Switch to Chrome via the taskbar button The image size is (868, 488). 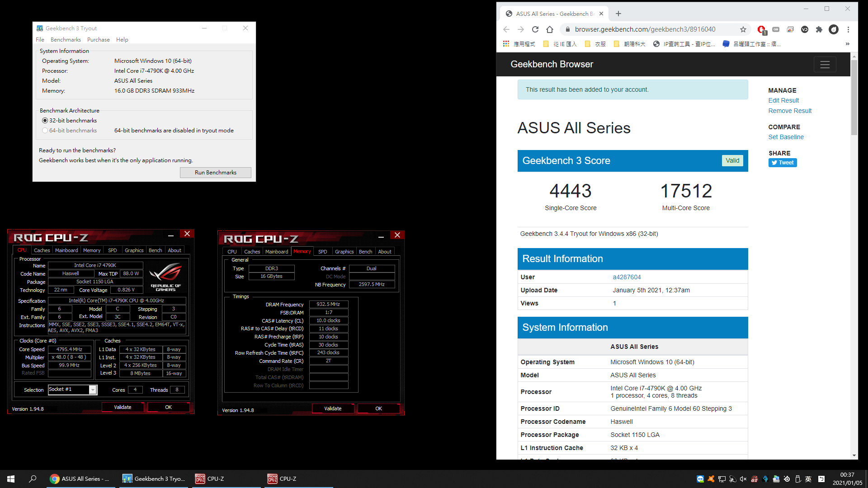80,479
